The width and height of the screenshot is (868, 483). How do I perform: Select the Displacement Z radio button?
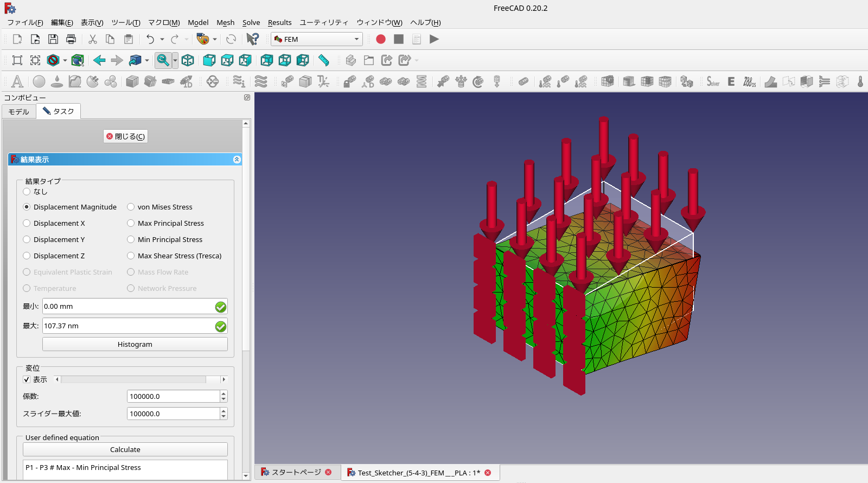[x=27, y=256]
